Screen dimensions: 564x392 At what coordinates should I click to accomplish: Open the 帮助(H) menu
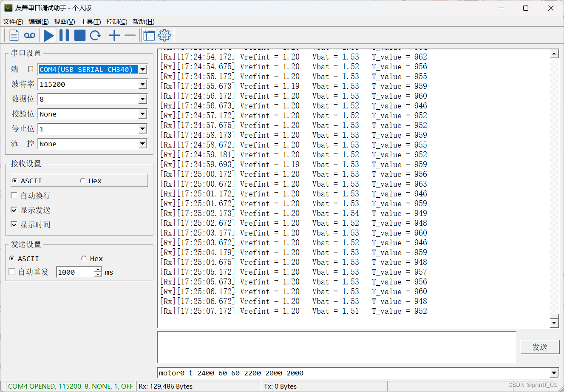click(143, 22)
